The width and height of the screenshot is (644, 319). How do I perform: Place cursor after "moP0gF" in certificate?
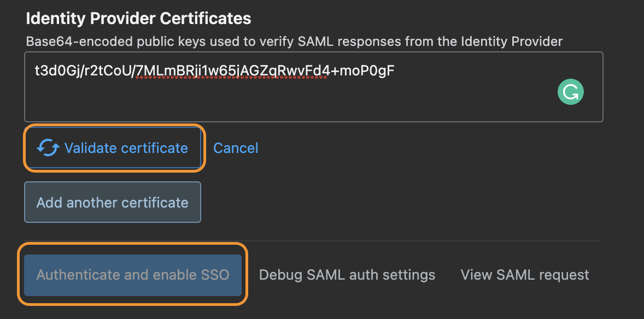click(x=395, y=71)
